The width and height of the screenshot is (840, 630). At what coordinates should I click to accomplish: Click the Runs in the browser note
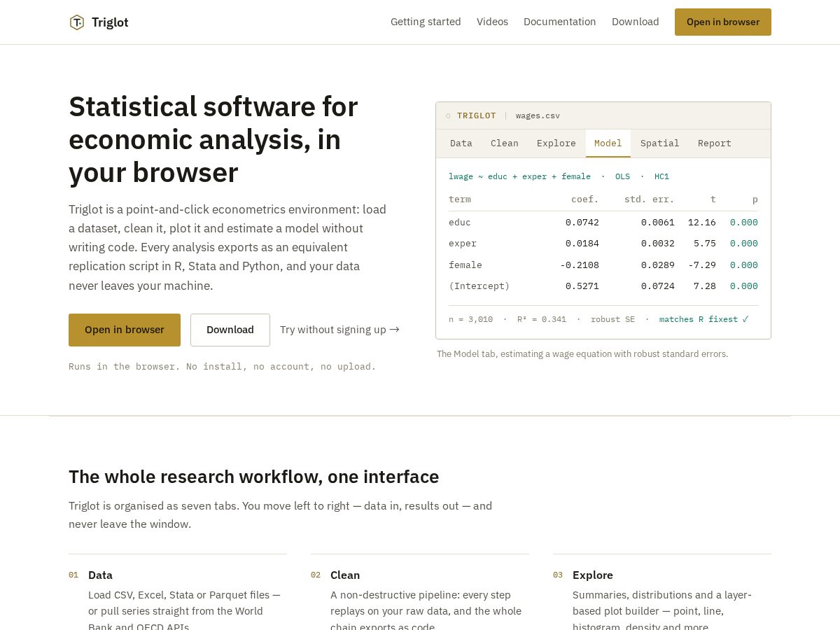[223, 367]
